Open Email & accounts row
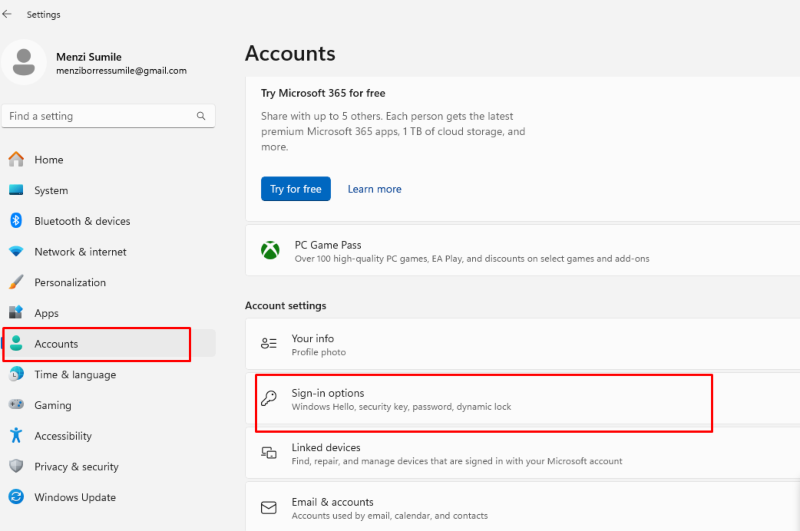Viewport: 800px width, 531px height. 523,508
